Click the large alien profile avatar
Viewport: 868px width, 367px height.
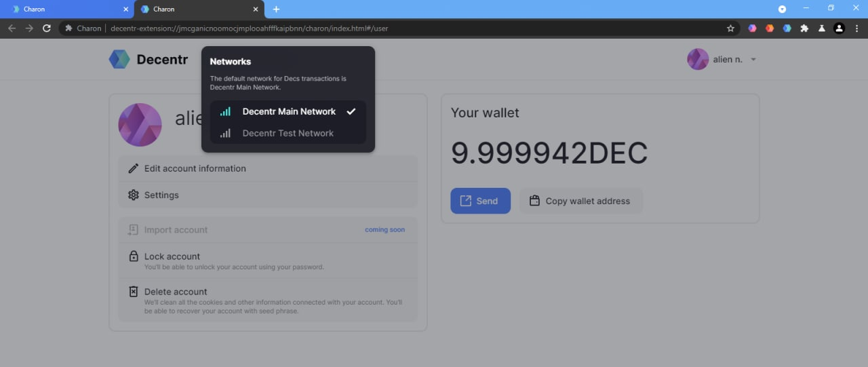point(140,125)
